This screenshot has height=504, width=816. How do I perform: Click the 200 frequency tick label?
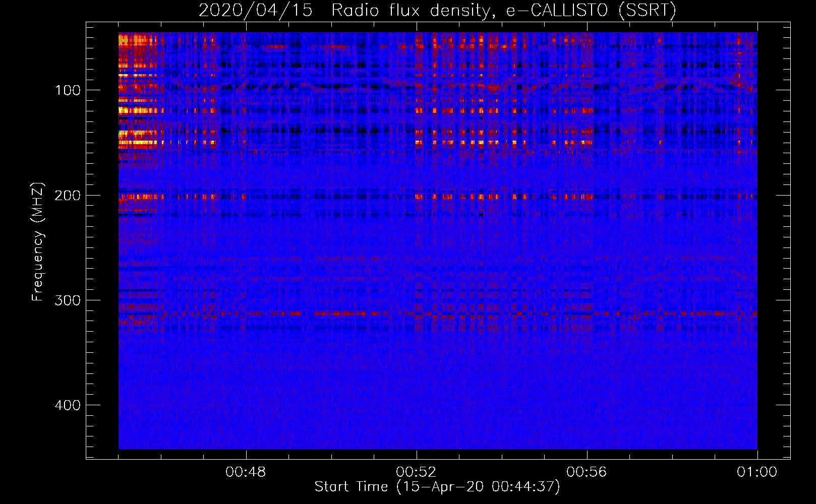pyautogui.click(x=68, y=196)
